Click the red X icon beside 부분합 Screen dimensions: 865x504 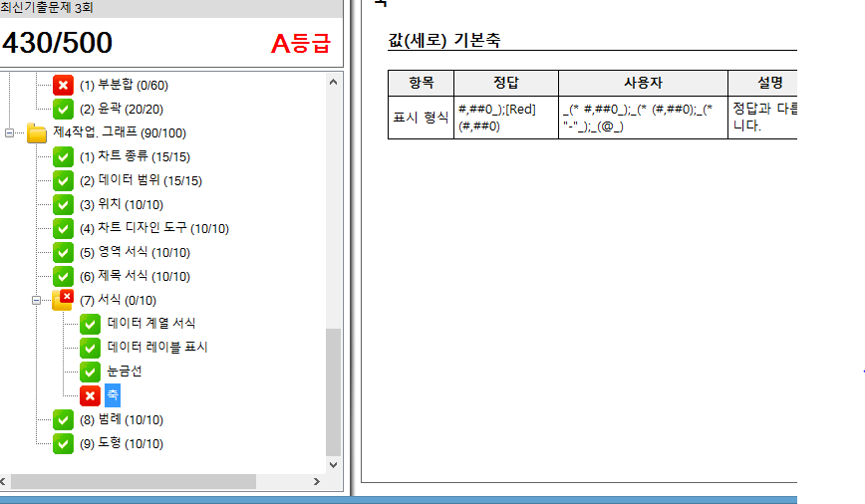tap(63, 85)
